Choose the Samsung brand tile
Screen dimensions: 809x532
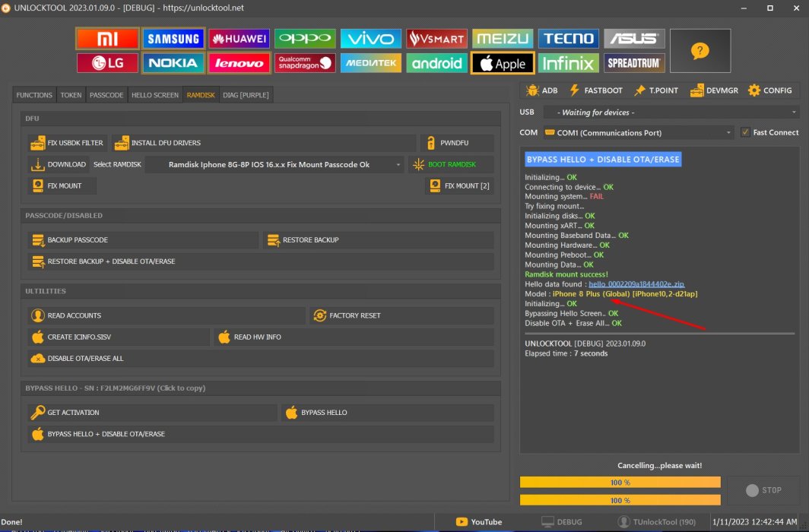pyautogui.click(x=173, y=39)
